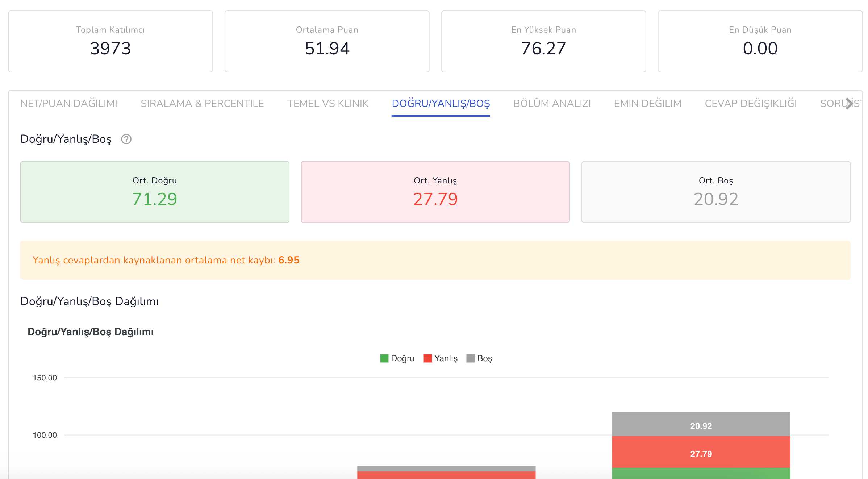Switch to the EMIN DEĞILIM tab
The height and width of the screenshot is (479, 868).
tap(648, 104)
